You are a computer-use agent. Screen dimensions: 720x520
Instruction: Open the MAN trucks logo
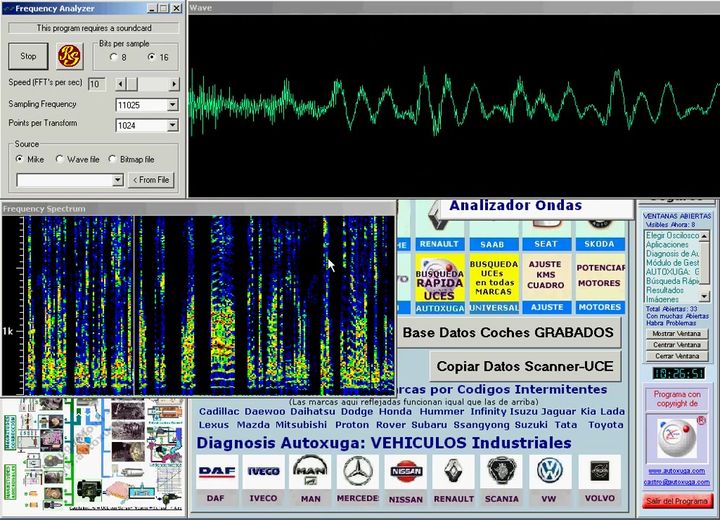(x=310, y=472)
